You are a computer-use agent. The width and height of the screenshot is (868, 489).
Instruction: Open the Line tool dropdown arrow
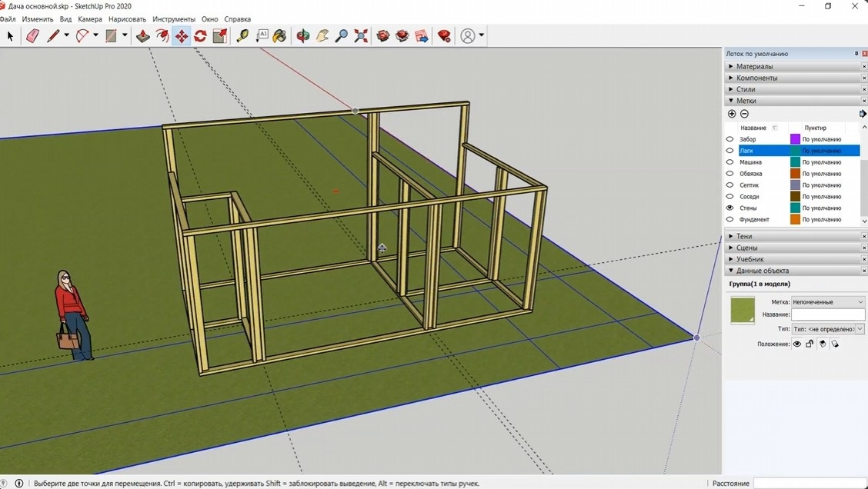[x=66, y=35]
